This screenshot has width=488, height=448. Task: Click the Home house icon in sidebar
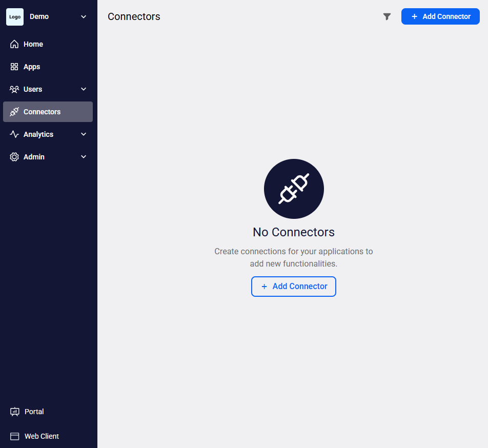pyautogui.click(x=14, y=44)
